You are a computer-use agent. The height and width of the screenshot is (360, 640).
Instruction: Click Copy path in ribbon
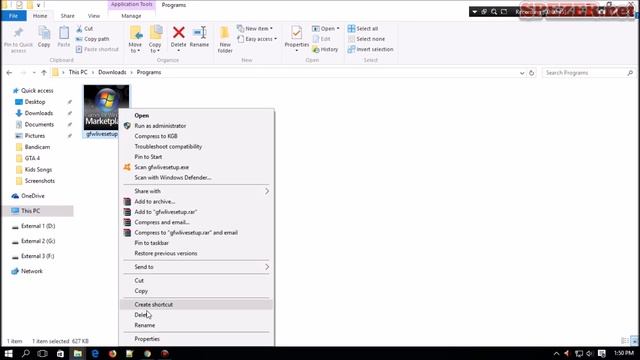coord(92,39)
